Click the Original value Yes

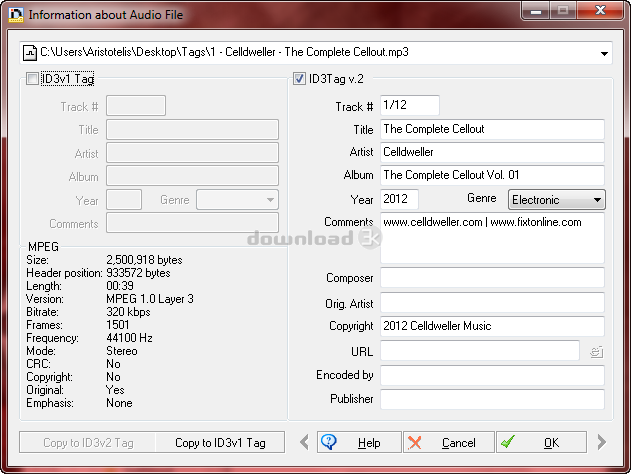point(115,390)
